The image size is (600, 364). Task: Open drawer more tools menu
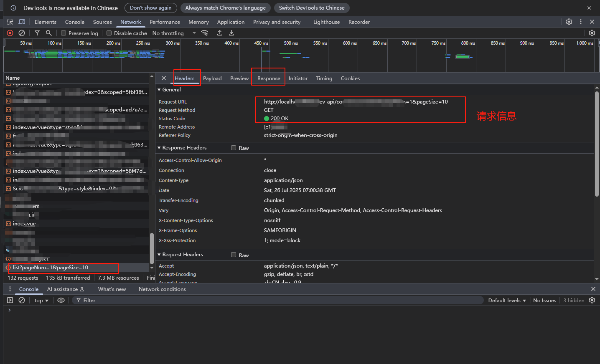coord(10,289)
